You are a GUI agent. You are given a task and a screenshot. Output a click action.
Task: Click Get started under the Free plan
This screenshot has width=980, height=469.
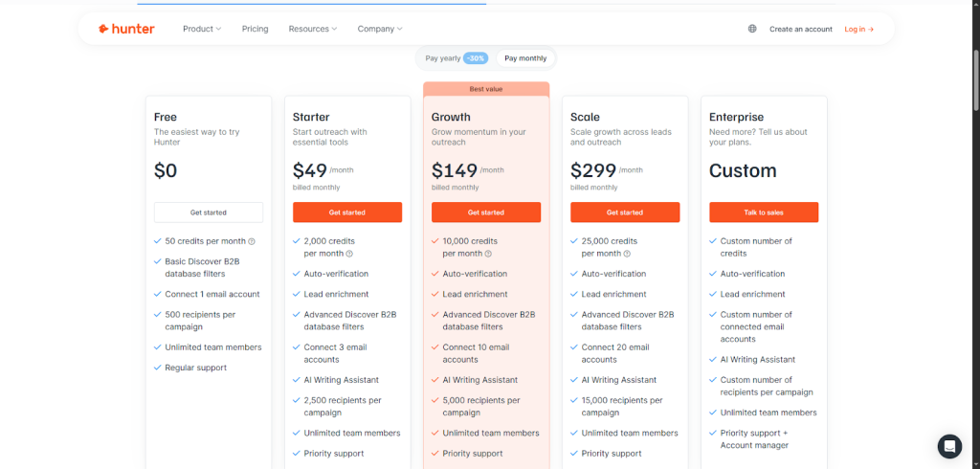point(209,212)
